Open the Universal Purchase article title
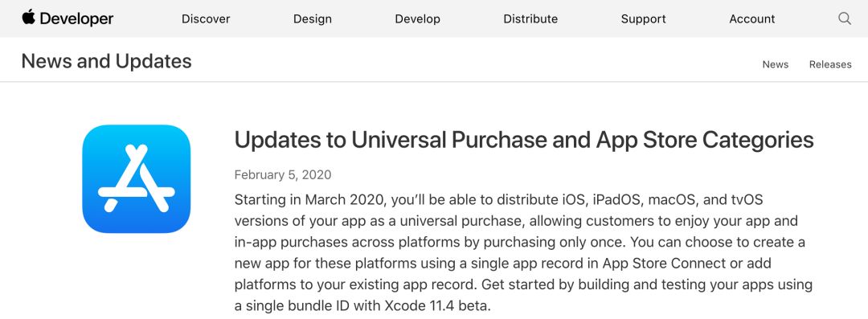Screen dimensions: 868x319 click(x=524, y=140)
